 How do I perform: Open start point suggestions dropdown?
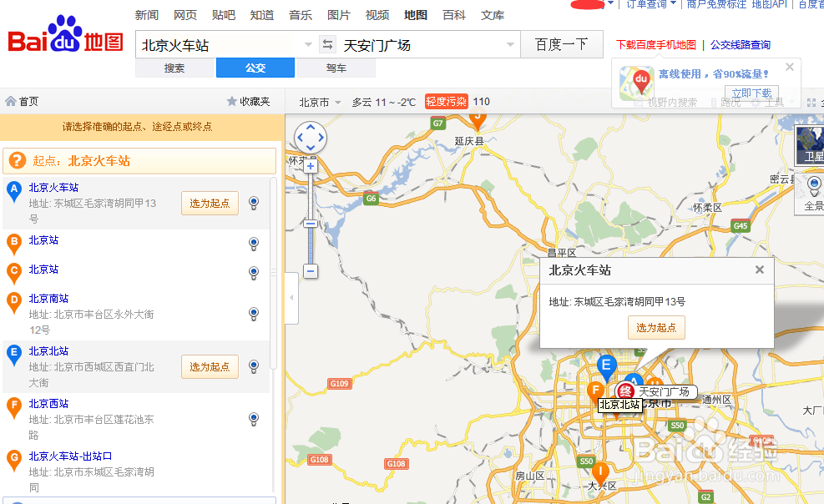(x=308, y=44)
